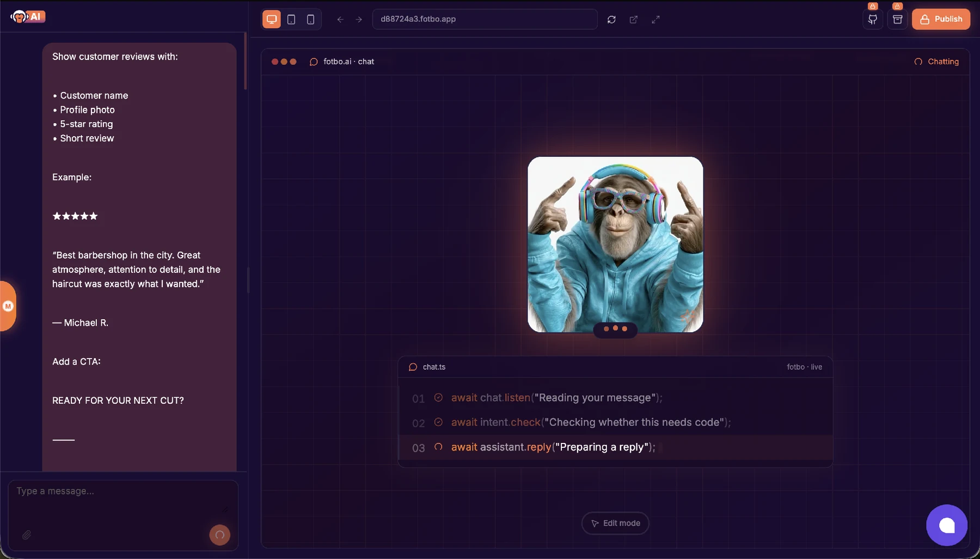The image size is (980, 559).
Task: Click the orange send/loading button
Action: [x=220, y=535]
